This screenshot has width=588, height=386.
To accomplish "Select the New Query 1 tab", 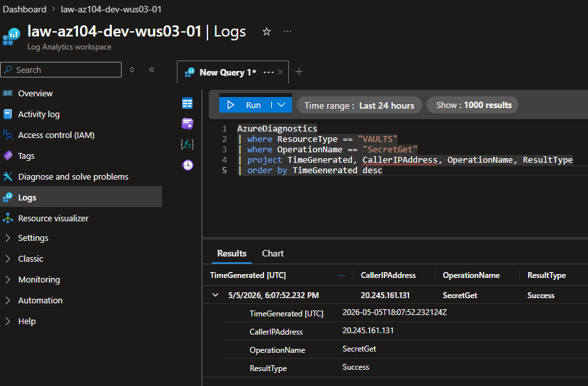I will click(228, 72).
